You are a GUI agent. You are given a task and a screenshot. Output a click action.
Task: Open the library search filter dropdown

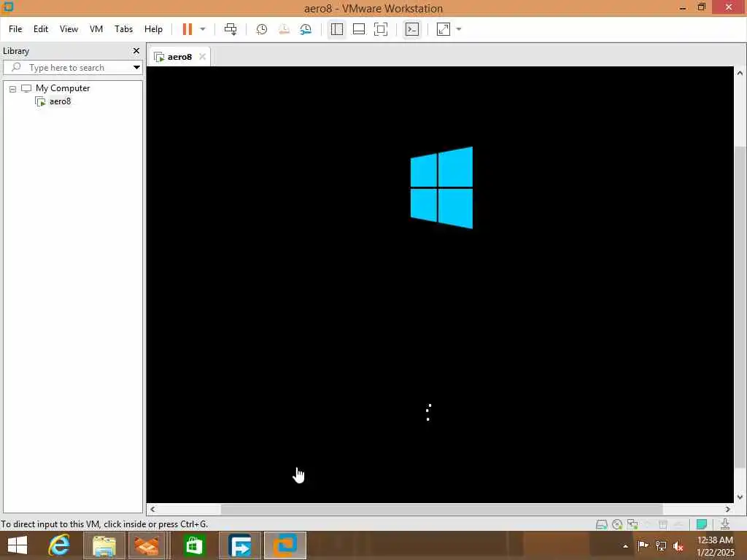coord(136,68)
